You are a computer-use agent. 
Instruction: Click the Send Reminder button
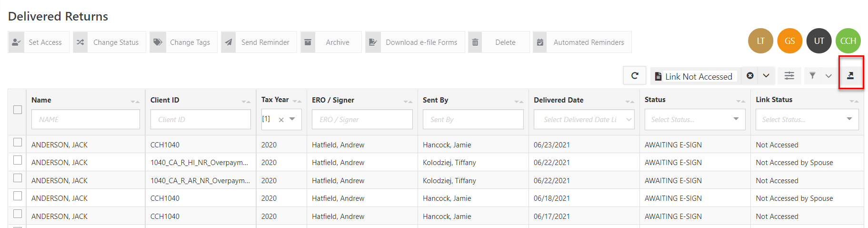click(259, 42)
